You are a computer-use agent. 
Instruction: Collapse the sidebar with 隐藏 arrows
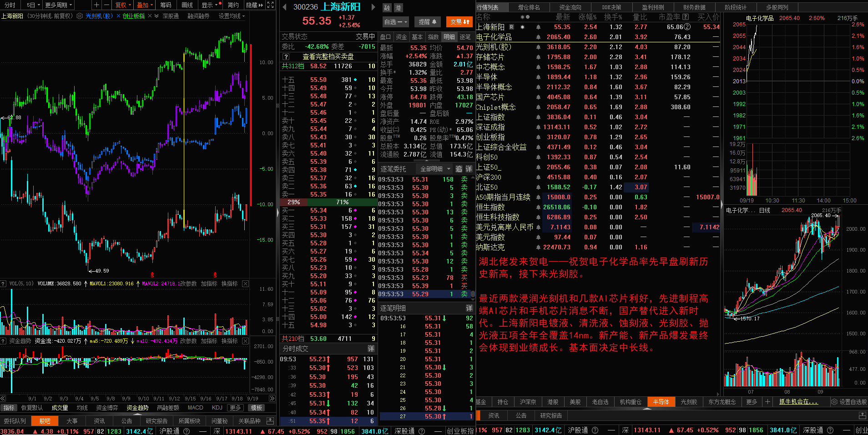254,5
